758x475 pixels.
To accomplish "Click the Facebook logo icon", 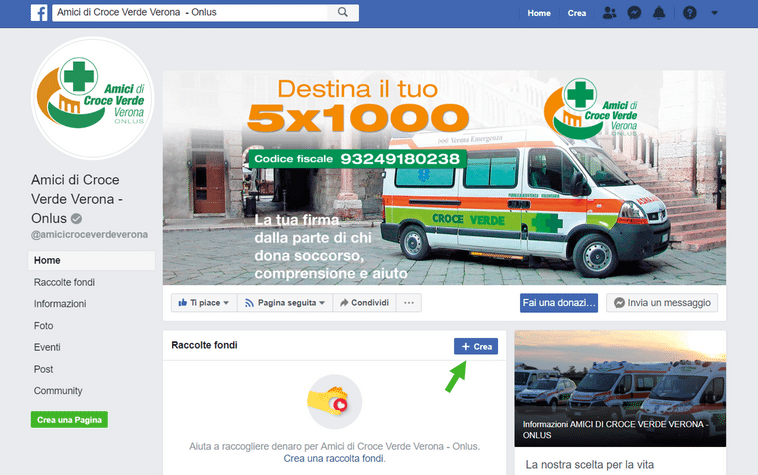I will pyautogui.click(x=39, y=13).
